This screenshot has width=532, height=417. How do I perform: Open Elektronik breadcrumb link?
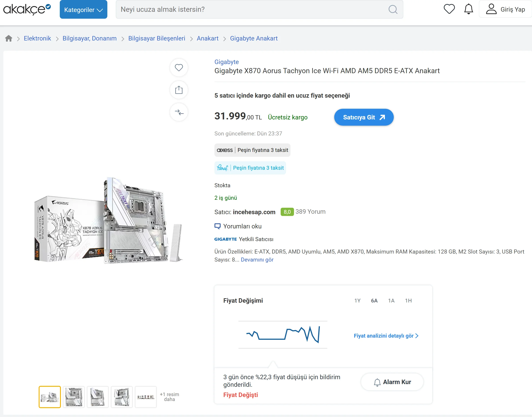pyautogui.click(x=37, y=38)
